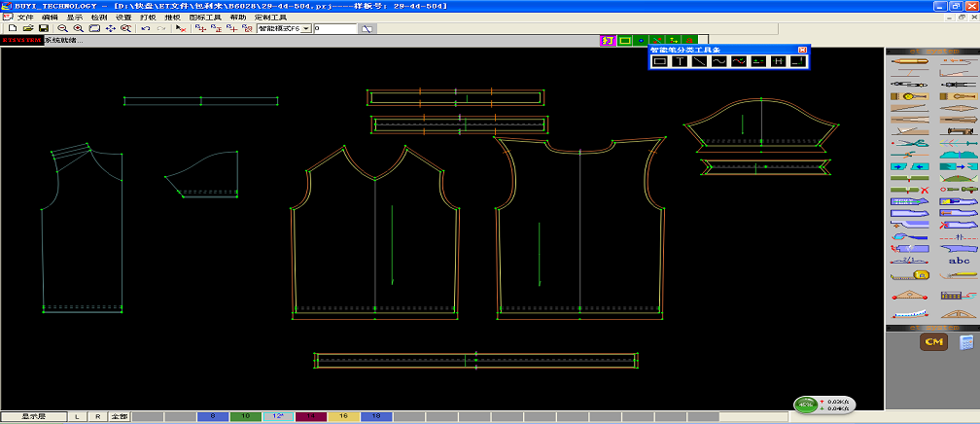
Task: Select size 10 green swatch
Action: [246, 416]
